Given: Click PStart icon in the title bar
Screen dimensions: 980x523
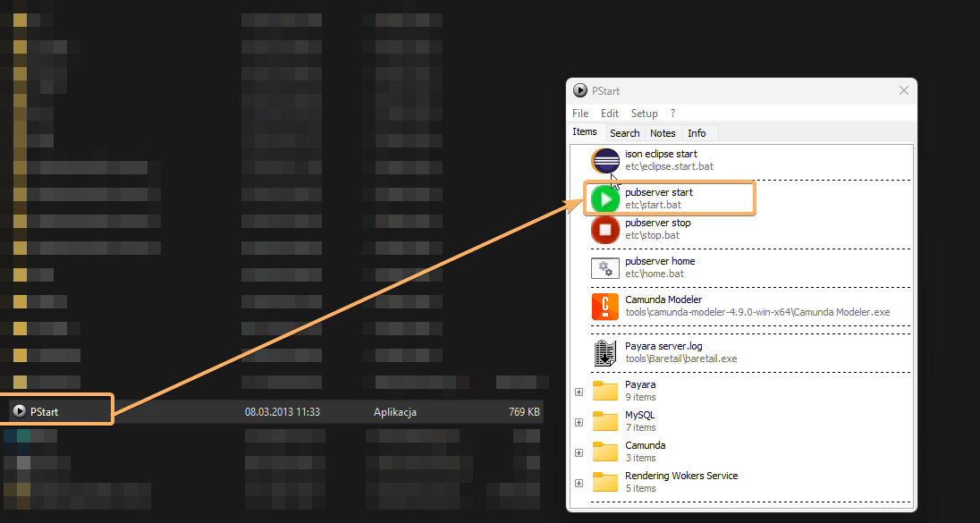Looking at the screenshot, I should pos(580,91).
